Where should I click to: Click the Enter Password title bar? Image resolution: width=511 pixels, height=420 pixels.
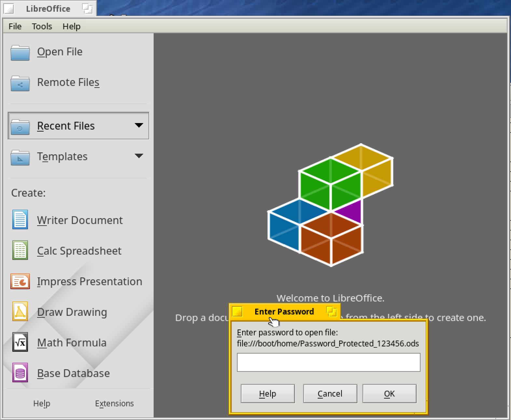coord(284,312)
